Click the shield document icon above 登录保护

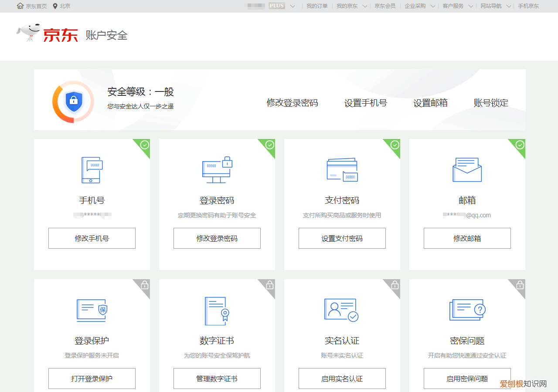click(x=92, y=310)
